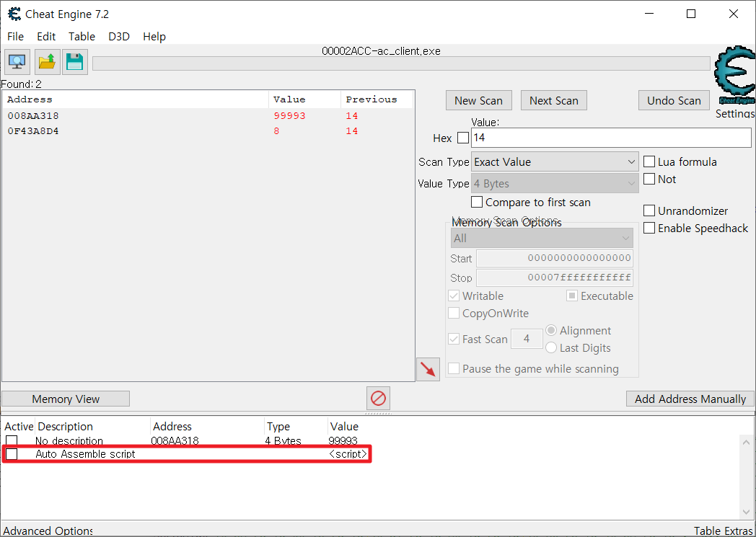Enable the Lua formula checkbox
The height and width of the screenshot is (537, 756).
(649, 162)
